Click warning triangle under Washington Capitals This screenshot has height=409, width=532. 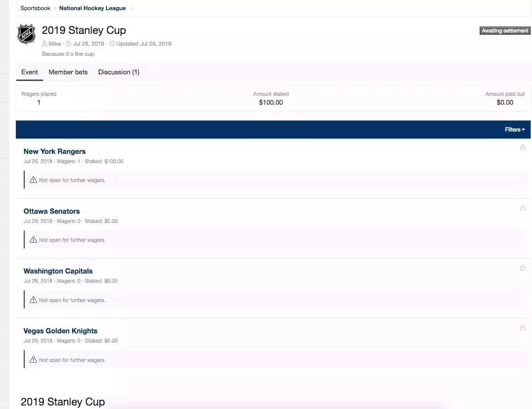pos(33,300)
